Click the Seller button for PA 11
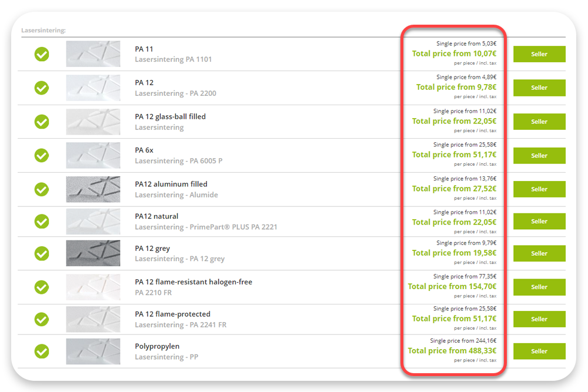Viewport: 588px width, 392px height. (539, 54)
